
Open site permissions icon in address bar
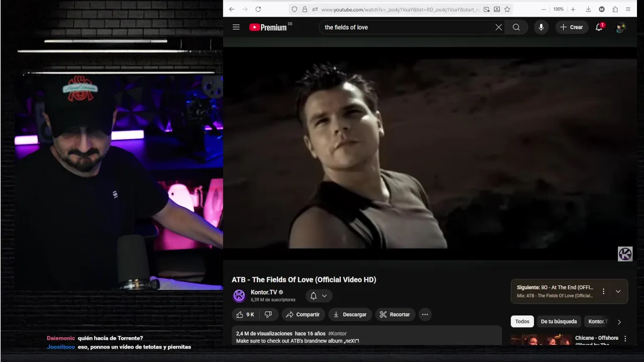[315, 9]
